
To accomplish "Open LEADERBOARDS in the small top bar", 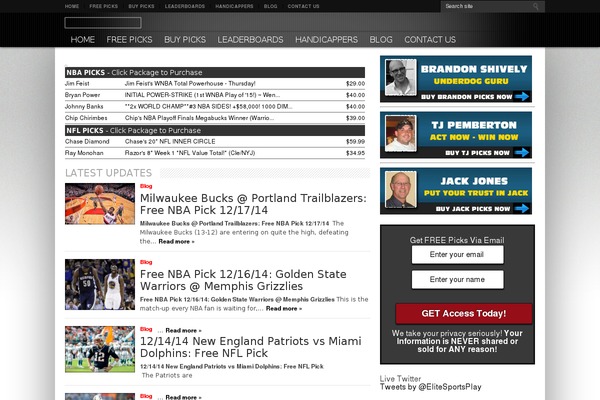I will [185, 6].
